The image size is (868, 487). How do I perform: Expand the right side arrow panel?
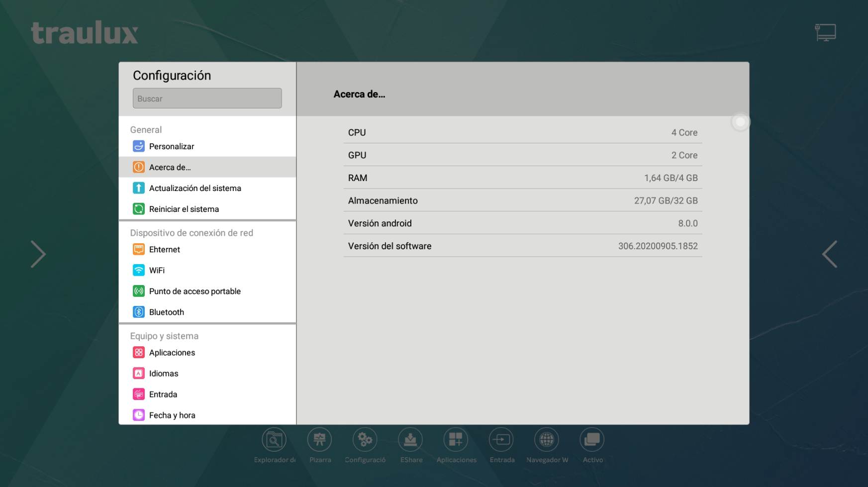pyautogui.click(x=830, y=254)
